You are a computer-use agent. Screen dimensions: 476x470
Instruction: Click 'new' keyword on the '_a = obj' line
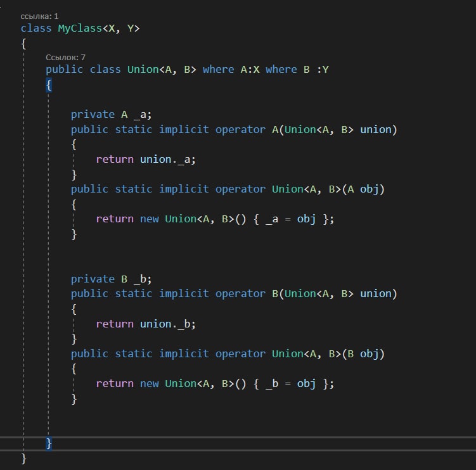[150, 219]
